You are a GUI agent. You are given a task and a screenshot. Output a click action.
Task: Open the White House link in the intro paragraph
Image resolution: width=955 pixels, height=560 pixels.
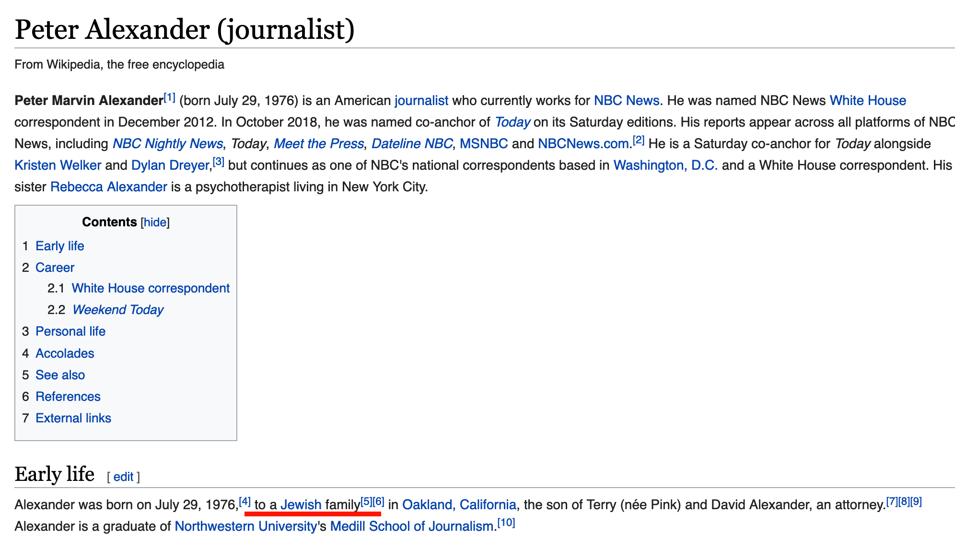coord(868,101)
